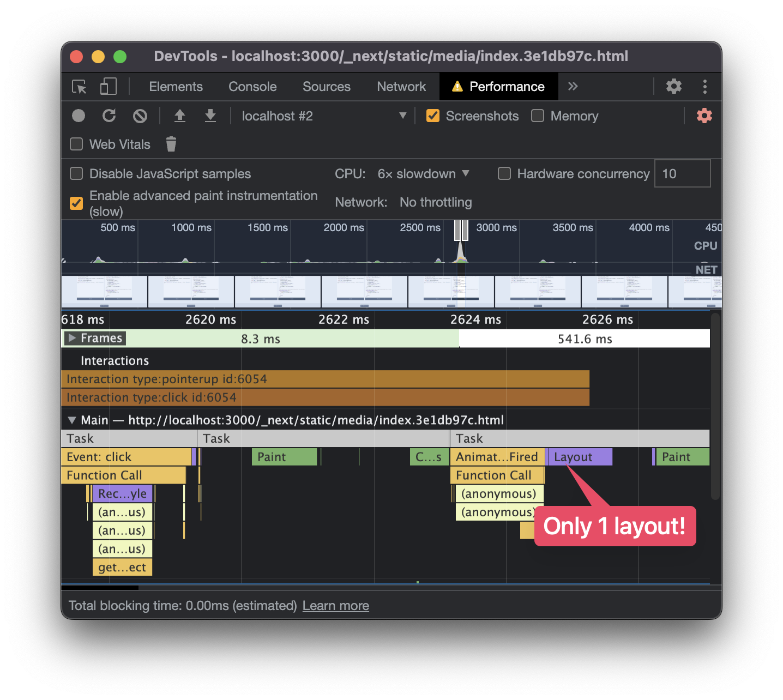Open the Learn more link

tap(336, 606)
